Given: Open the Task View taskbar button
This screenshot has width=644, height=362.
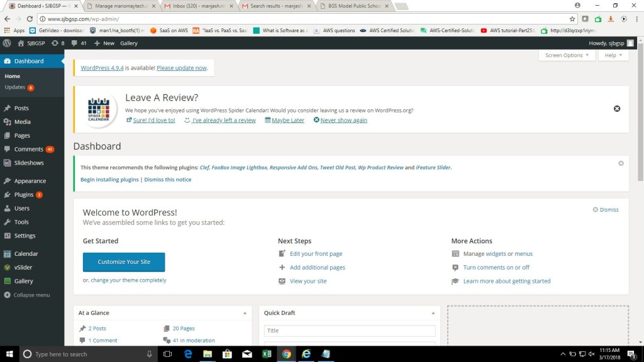Looking at the screenshot, I should click(167, 354).
